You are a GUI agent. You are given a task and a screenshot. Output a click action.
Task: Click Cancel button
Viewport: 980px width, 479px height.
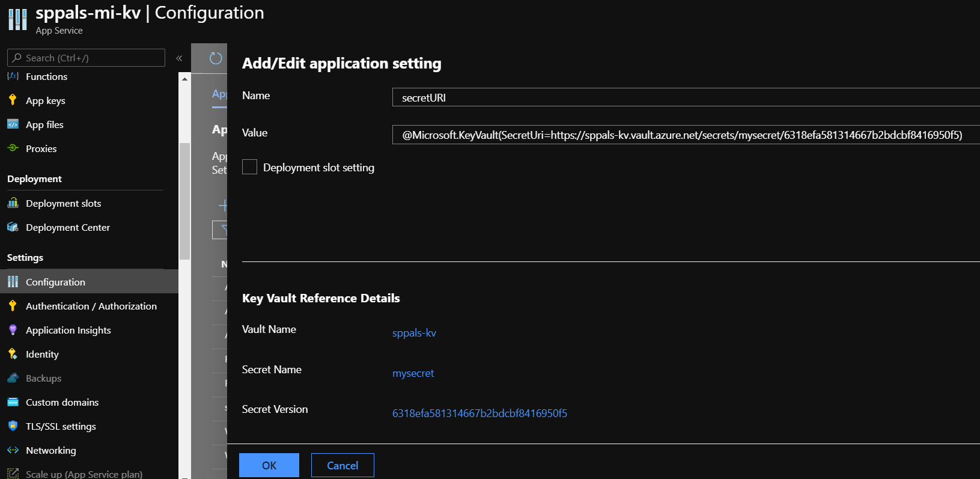(x=342, y=465)
